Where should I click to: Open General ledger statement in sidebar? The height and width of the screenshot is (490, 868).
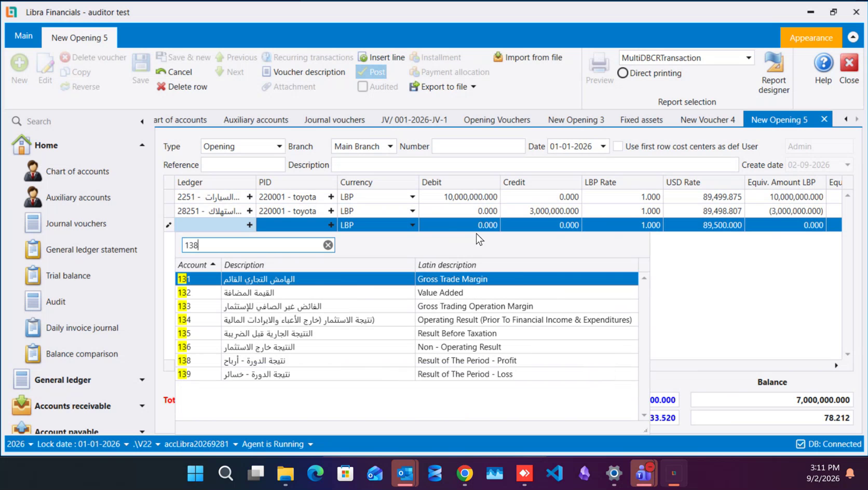[x=91, y=250]
